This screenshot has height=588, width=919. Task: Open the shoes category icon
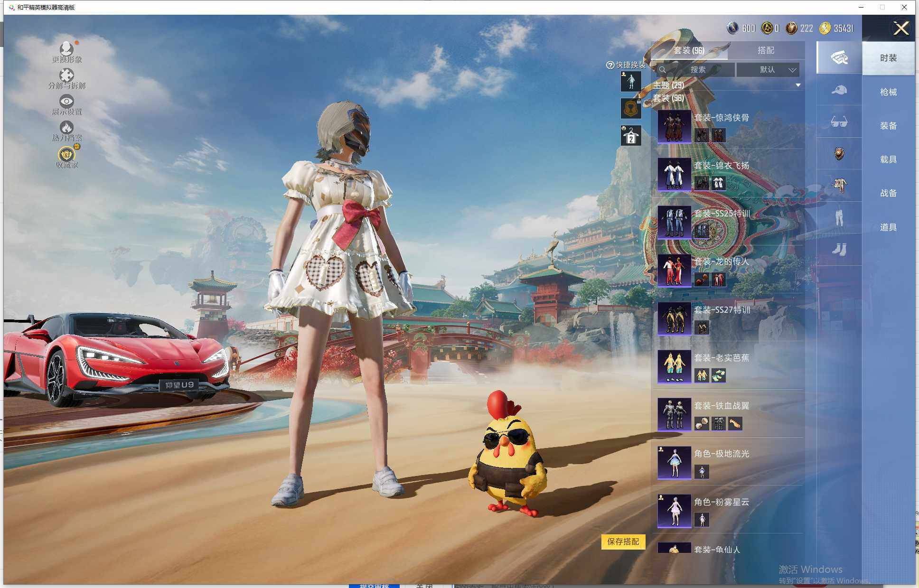[x=839, y=249]
